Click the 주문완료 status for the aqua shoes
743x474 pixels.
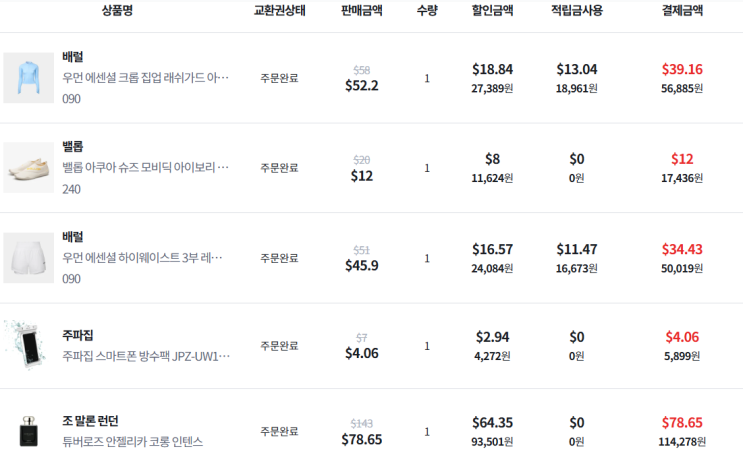[x=279, y=168]
